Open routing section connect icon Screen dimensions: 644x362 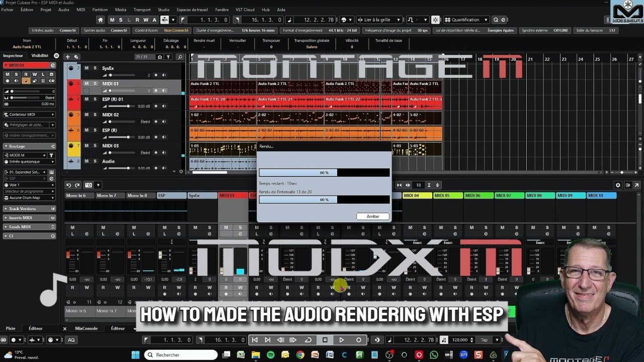(x=52, y=146)
